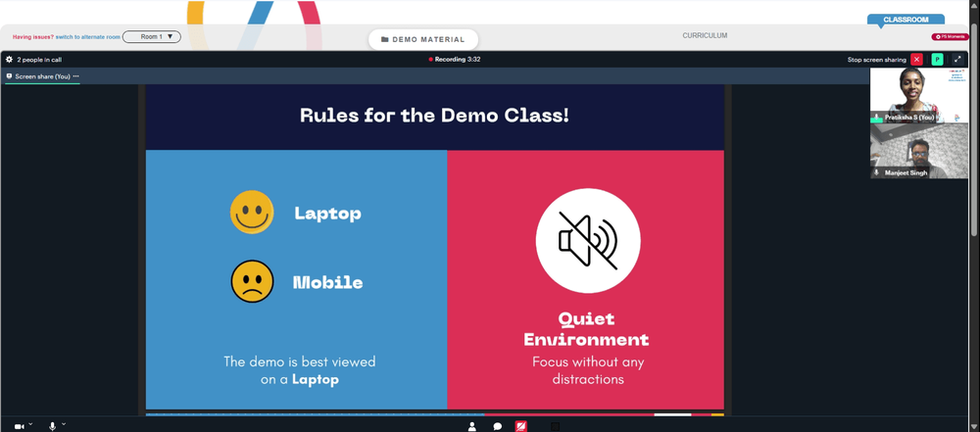Click the PS Moments button
980x432 pixels.
point(950,37)
